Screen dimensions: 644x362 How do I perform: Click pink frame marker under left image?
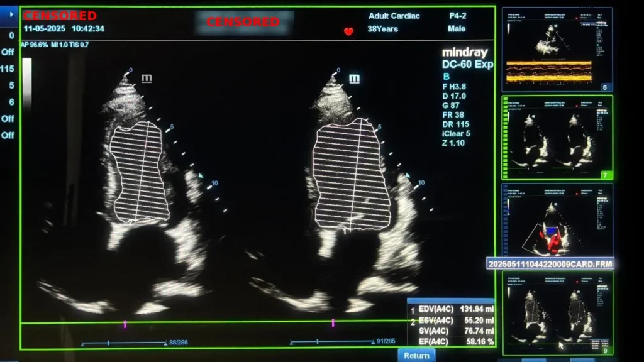tap(125, 324)
